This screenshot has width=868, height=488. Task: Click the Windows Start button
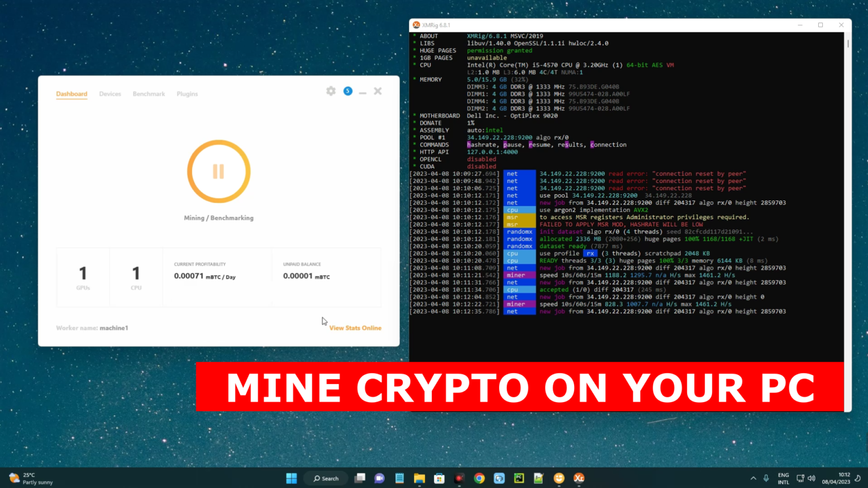point(291,478)
